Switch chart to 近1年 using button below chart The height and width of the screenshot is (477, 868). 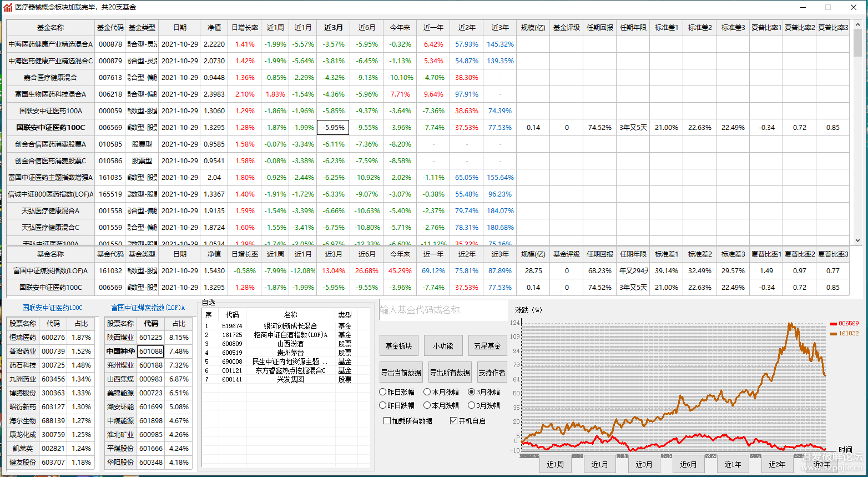click(733, 464)
